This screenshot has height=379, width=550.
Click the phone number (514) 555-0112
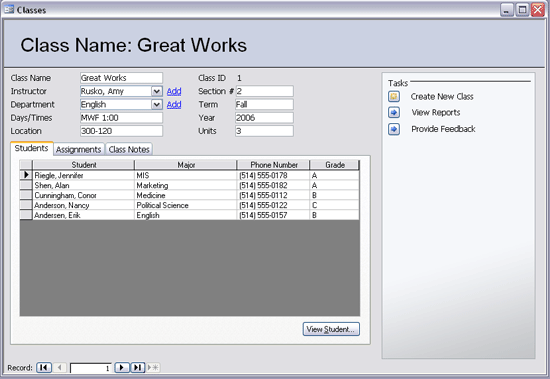point(274,195)
